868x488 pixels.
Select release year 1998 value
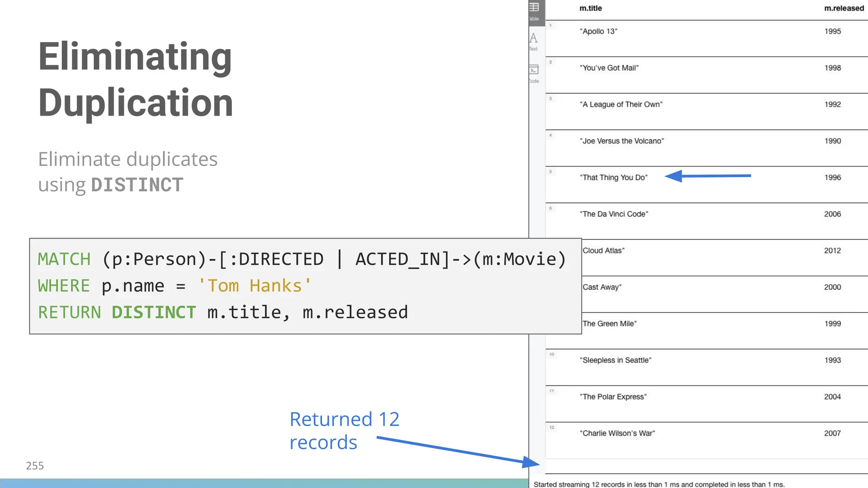click(832, 68)
